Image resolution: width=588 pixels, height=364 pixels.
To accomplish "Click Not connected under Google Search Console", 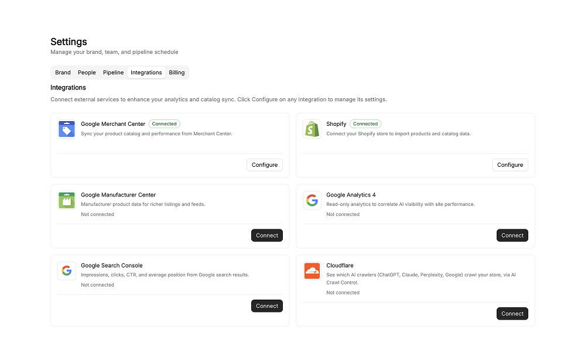I will pyautogui.click(x=97, y=285).
